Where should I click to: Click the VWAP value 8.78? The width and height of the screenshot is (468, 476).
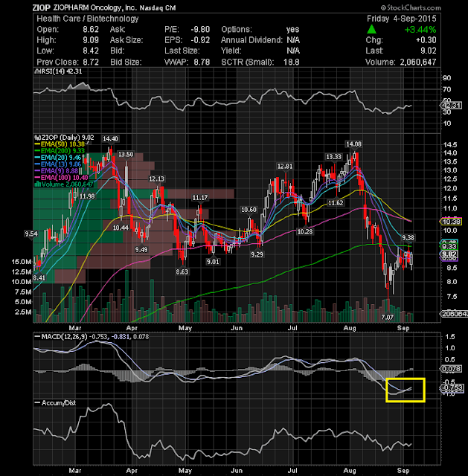(x=202, y=62)
